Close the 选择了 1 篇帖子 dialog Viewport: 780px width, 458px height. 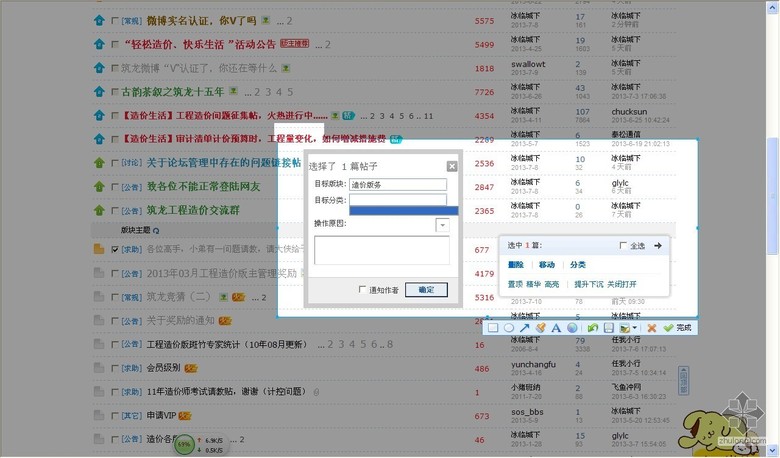tap(452, 166)
